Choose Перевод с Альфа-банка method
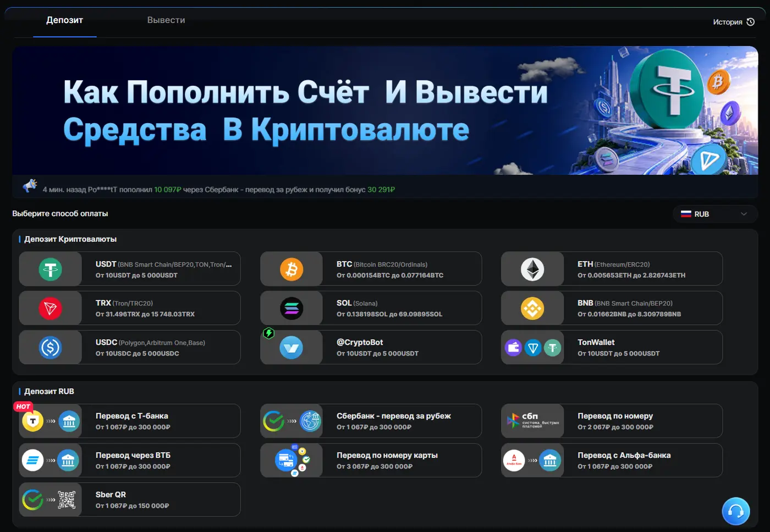 pos(612,461)
